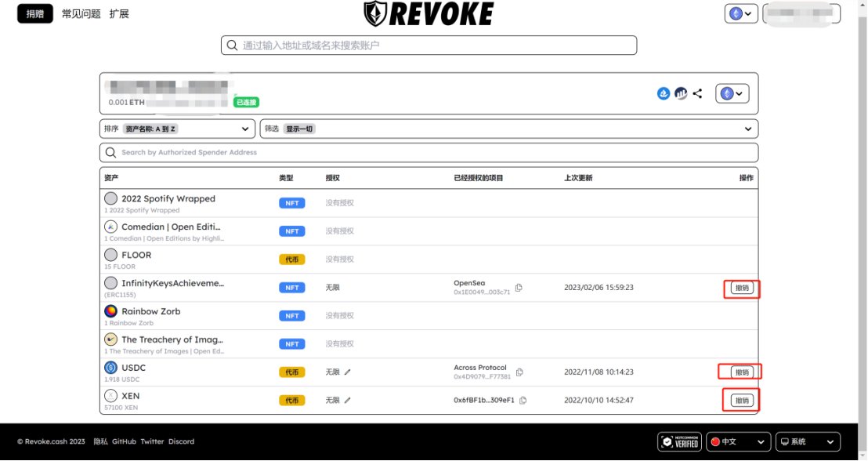Select the 常见问题 menu item
The width and height of the screenshot is (868, 461).
point(81,13)
